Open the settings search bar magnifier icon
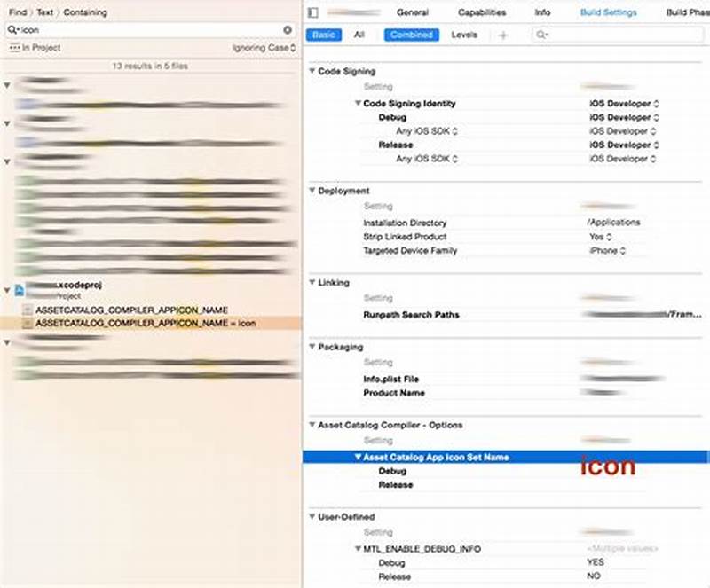Image resolution: width=710 pixels, height=588 pixels. click(x=540, y=34)
